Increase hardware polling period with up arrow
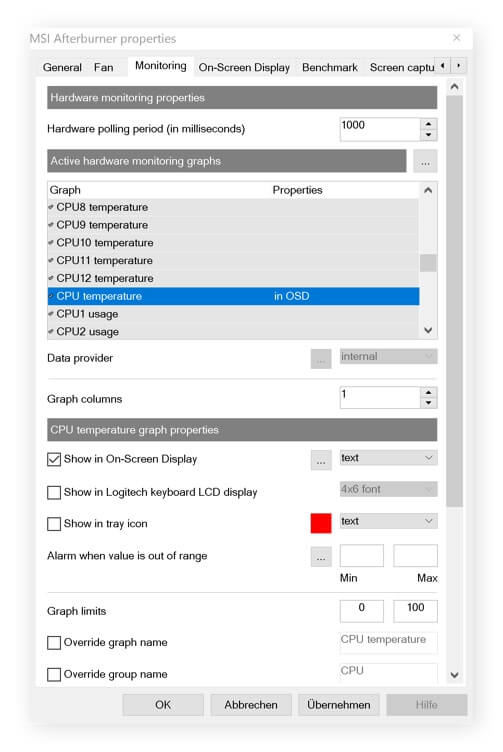The image size is (503, 752). 428,124
